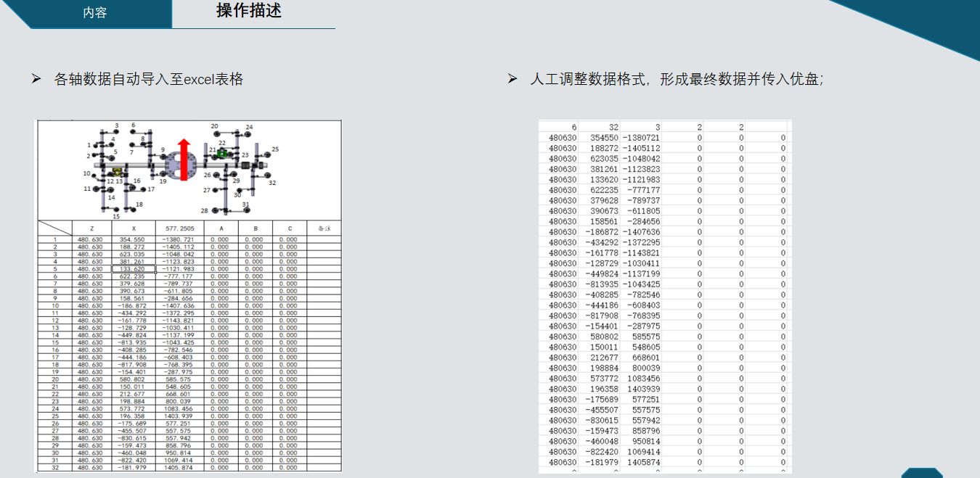Click the cell -186.872

pyautogui.click(x=134, y=306)
